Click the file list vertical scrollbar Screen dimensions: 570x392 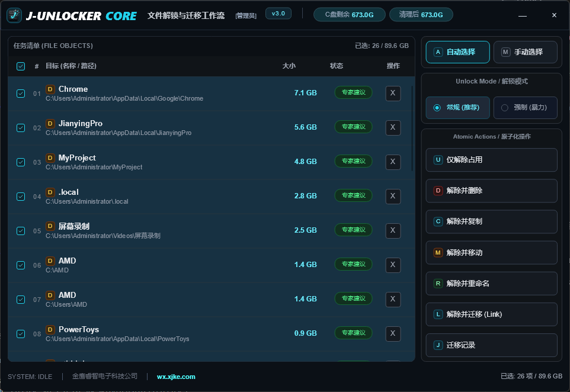pos(412,128)
